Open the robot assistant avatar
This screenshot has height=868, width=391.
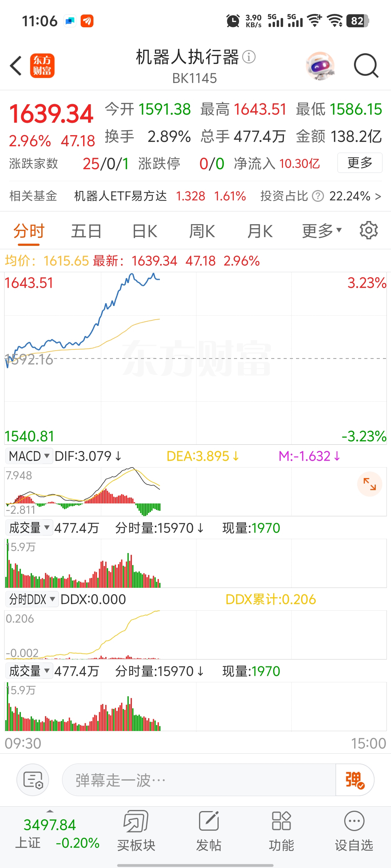click(320, 66)
